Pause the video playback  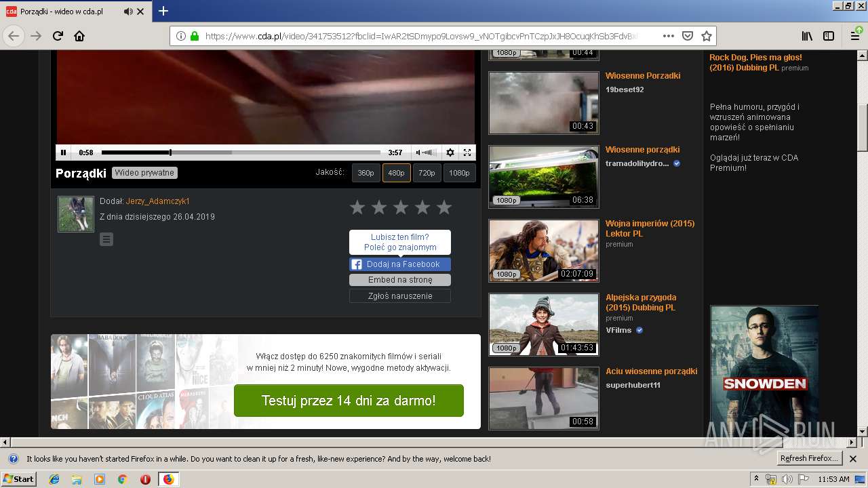point(64,152)
